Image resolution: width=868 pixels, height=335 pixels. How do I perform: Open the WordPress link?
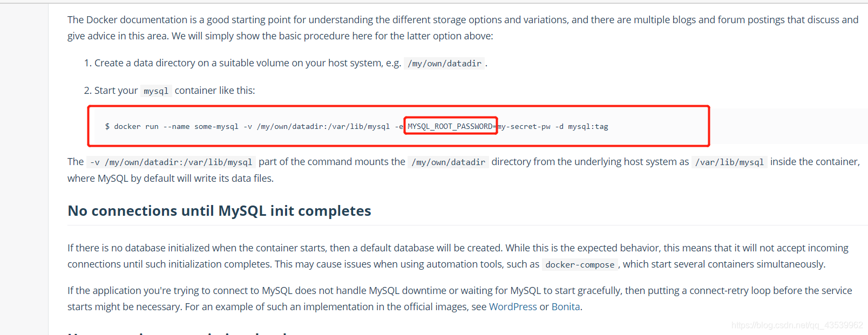pyautogui.click(x=513, y=306)
